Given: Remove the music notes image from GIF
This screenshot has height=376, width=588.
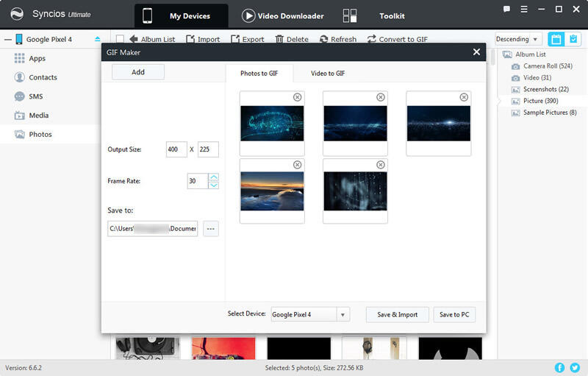Looking at the screenshot, I should [x=298, y=98].
